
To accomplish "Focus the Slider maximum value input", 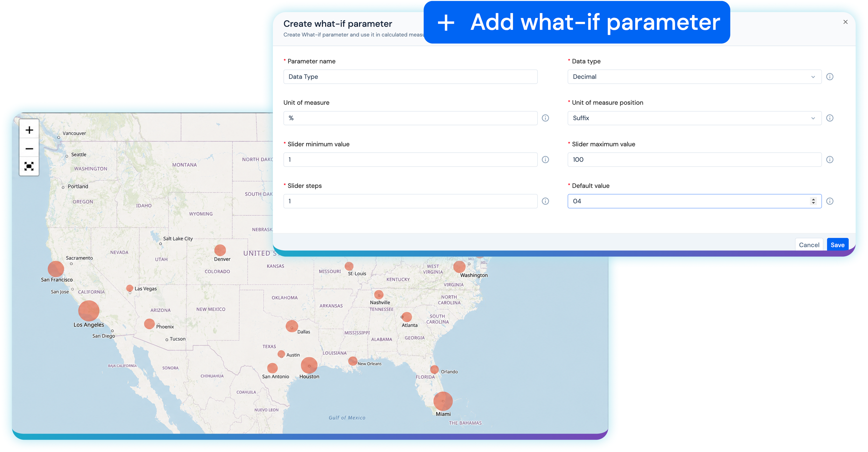I will click(695, 160).
